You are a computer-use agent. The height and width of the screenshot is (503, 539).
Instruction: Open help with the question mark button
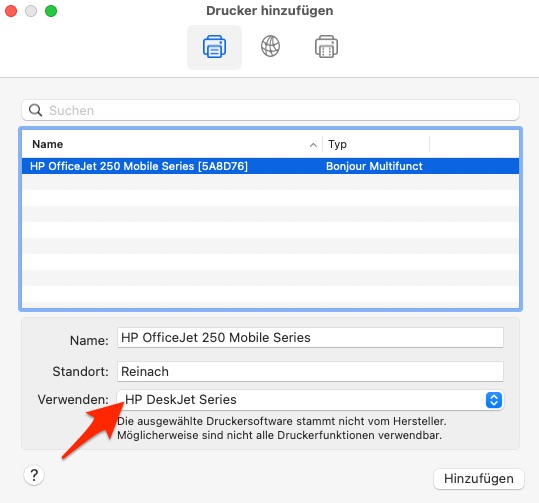(x=34, y=475)
